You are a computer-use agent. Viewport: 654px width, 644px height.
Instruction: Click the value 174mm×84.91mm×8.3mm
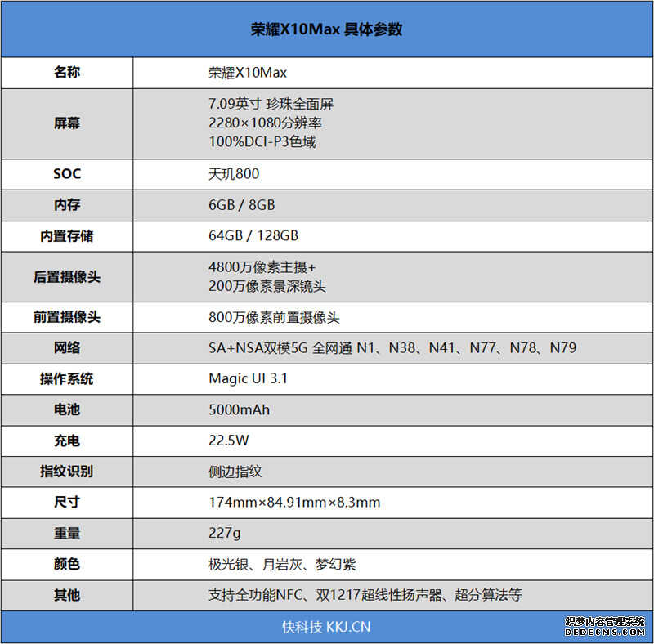click(x=294, y=502)
